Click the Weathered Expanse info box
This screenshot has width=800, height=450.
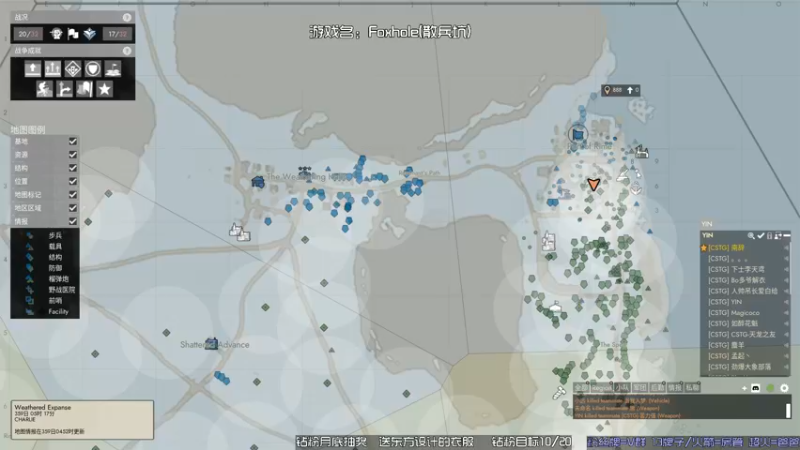[82, 419]
